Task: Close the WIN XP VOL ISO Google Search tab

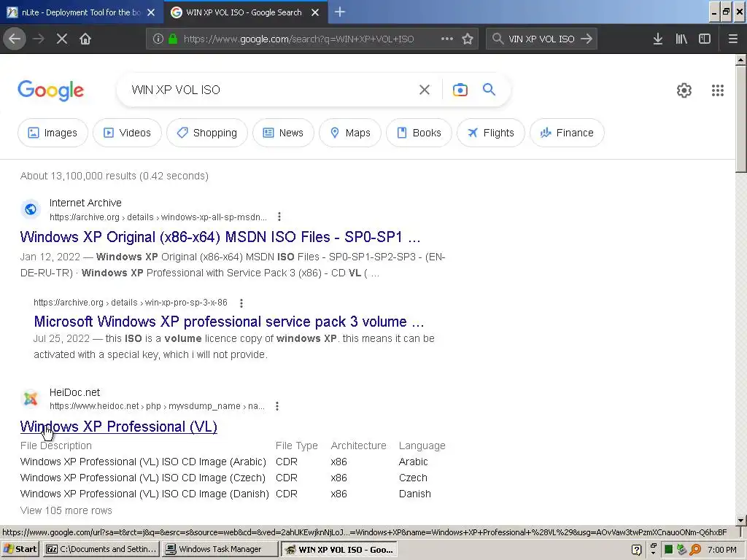Action: (315, 12)
